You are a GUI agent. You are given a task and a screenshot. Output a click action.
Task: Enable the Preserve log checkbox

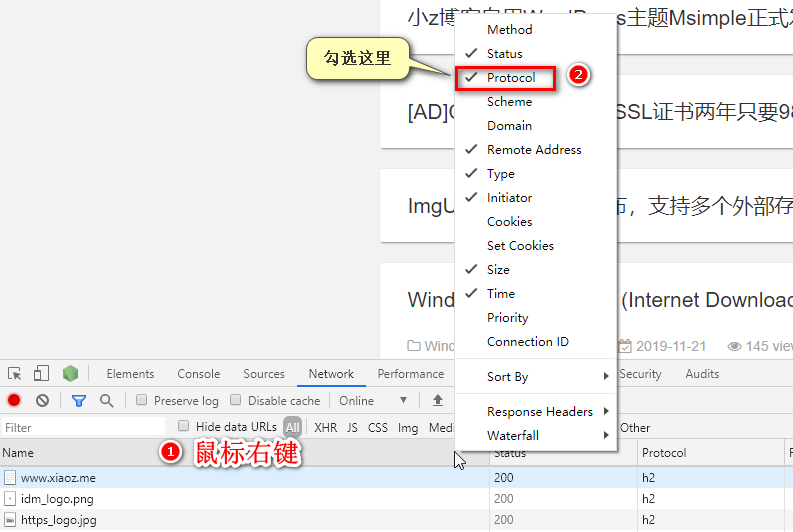[x=142, y=401]
